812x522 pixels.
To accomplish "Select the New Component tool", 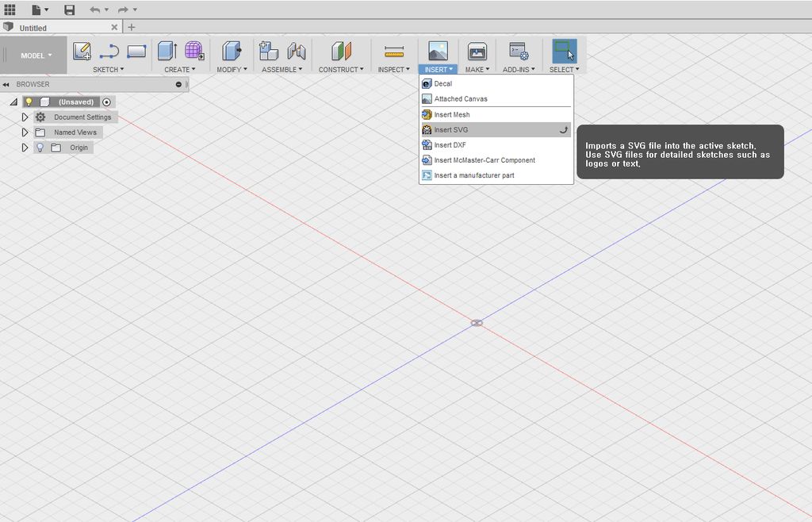I will coord(268,51).
